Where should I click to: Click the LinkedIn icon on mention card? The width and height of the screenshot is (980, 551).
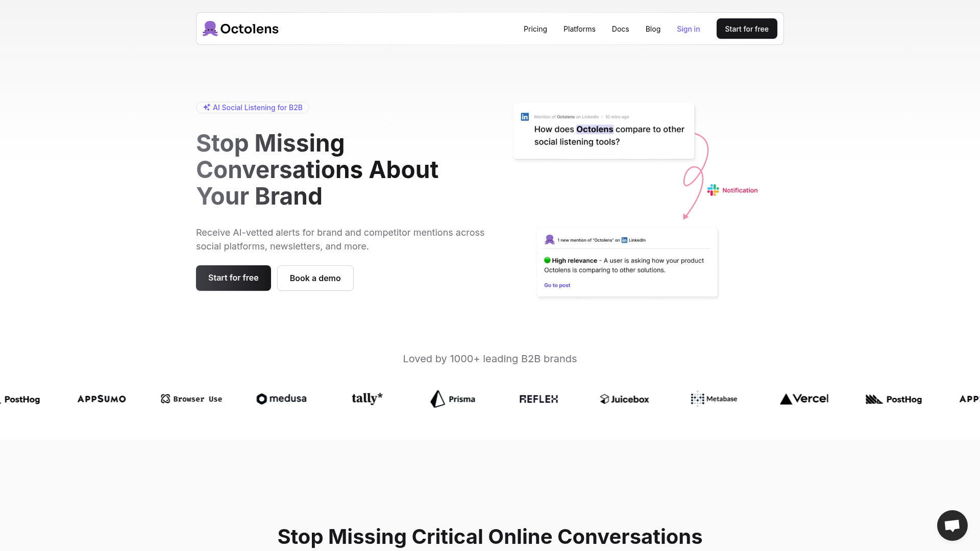(x=525, y=117)
